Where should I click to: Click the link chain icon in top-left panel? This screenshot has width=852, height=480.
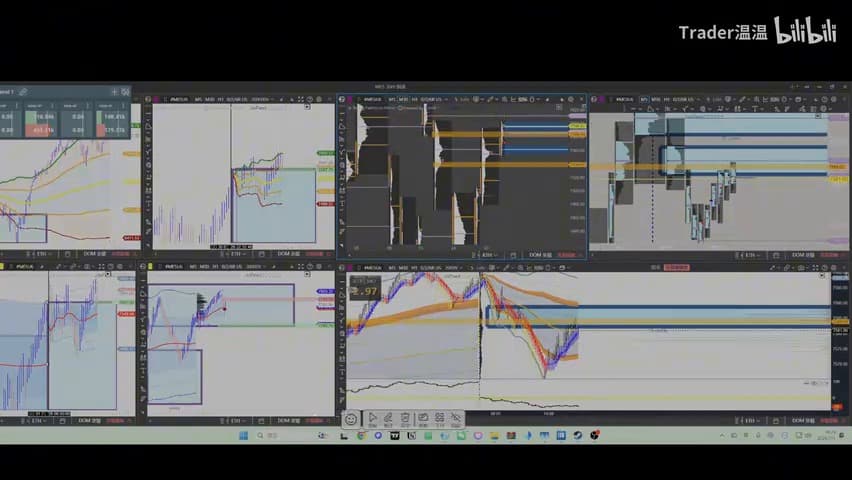[23, 91]
